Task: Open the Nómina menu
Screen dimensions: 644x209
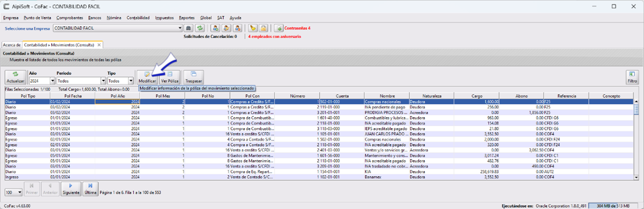Action: [114, 17]
